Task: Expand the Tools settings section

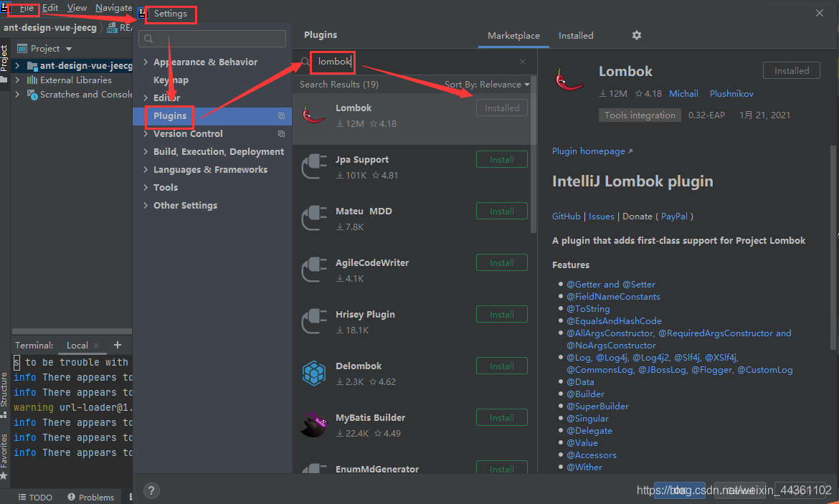Action: click(146, 188)
